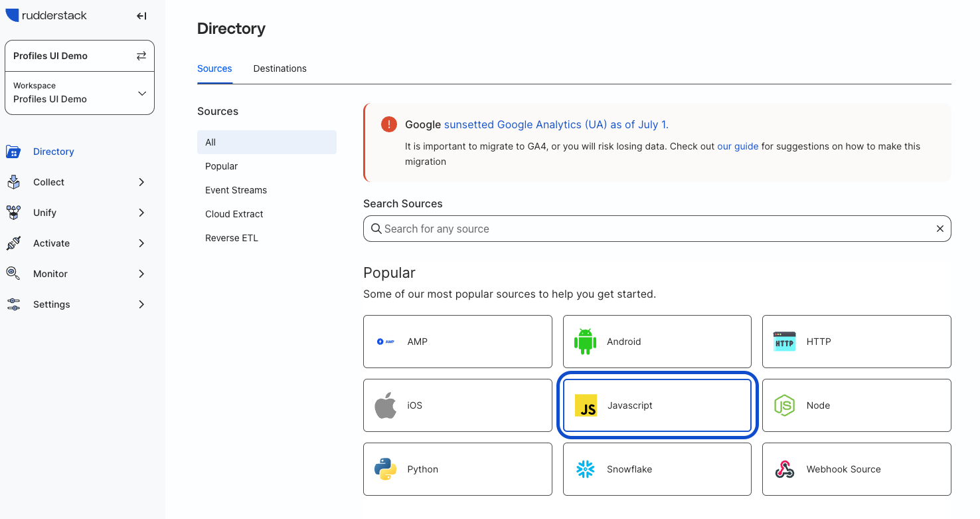Screen dimensions: 980x519
Task: Click the Directory sidebar icon
Action: coord(13,152)
